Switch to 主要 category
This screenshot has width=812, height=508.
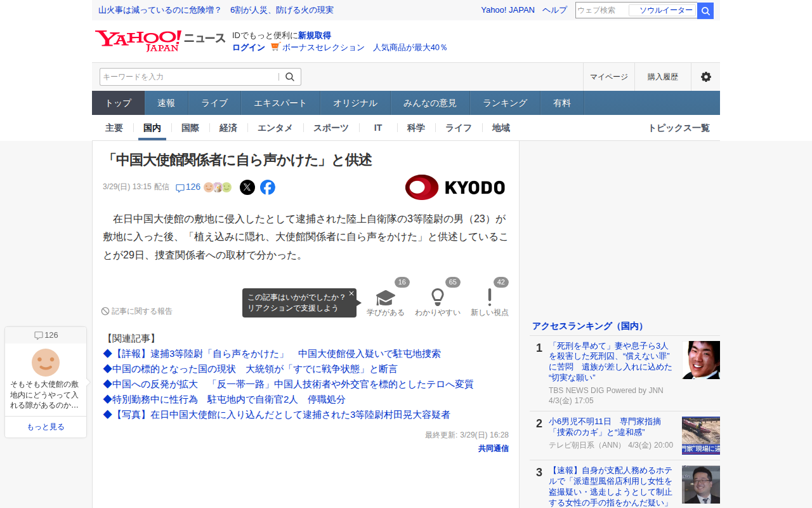(114, 128)
